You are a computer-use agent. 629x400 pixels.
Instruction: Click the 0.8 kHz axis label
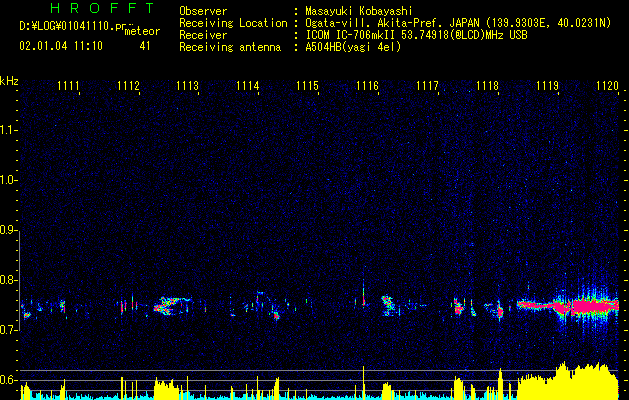tap(8, 280)
